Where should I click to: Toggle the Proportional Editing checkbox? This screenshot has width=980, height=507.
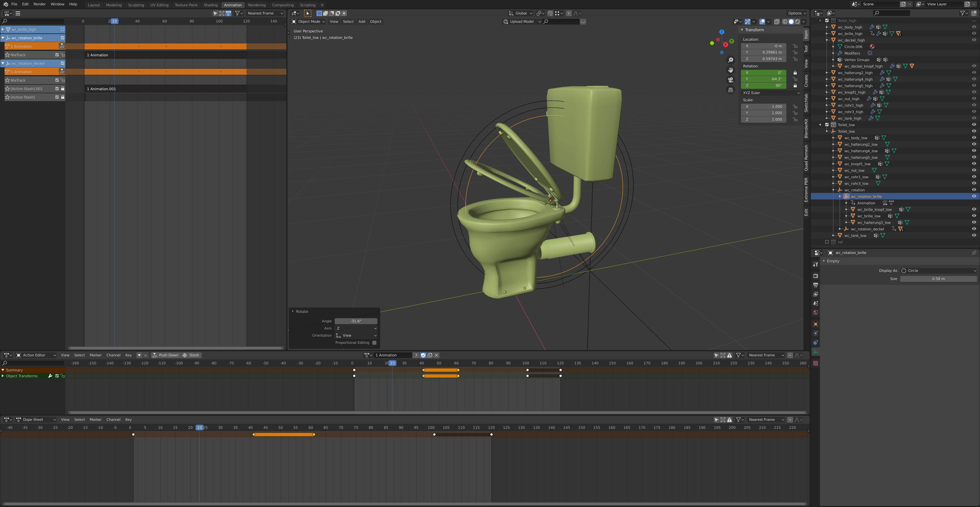click(x=374, y=343)
